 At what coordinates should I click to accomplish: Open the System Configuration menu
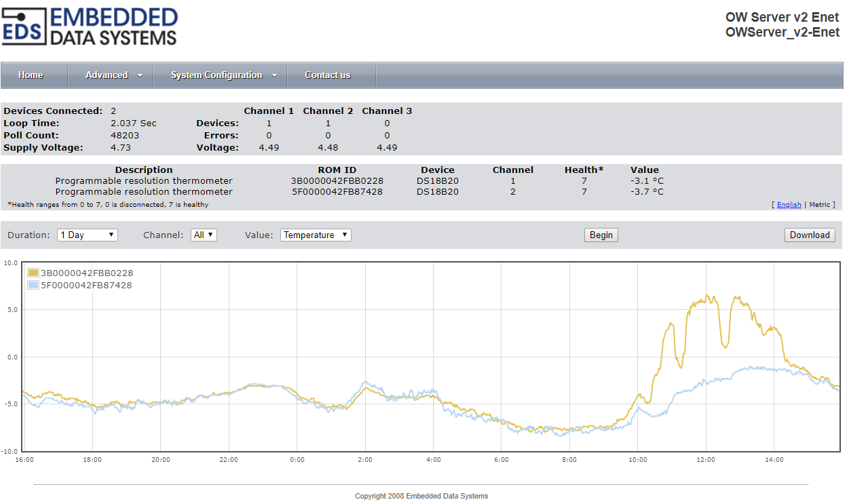tap(216, 75)
